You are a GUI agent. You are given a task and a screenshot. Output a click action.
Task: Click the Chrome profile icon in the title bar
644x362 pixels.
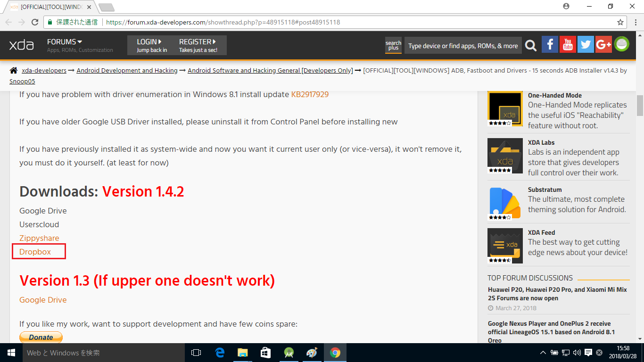(566, 6)
